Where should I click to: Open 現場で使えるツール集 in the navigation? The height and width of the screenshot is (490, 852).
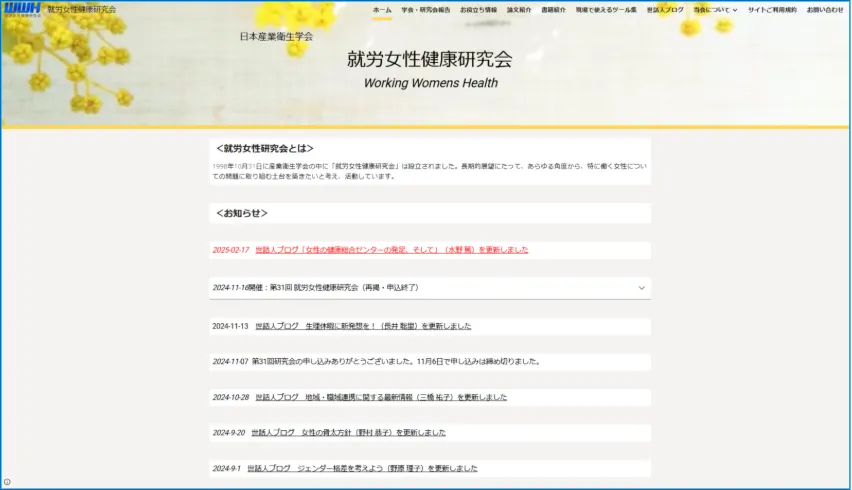pyautogui.click(x=606, y=10)
